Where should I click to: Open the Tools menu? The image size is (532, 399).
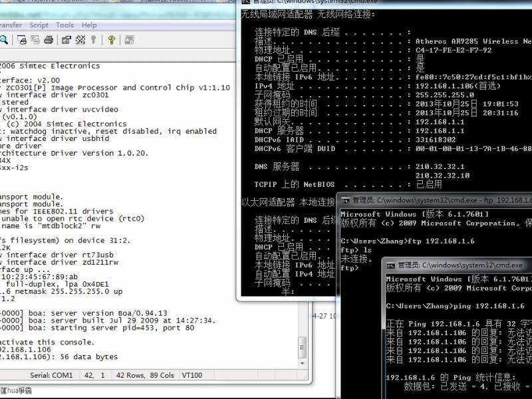(65, 25)
